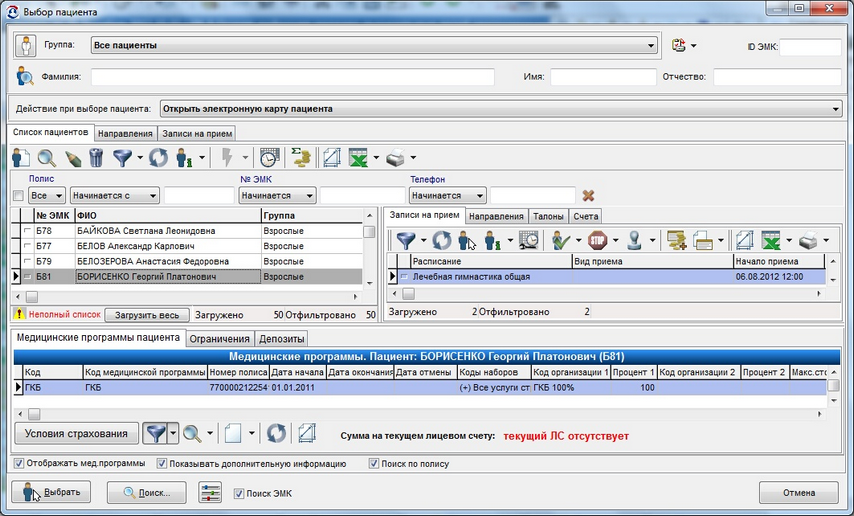The height and width of the screenshot is (516, 854).
Task: Click the green checkmark patient icon in appointments toolbar
Action: (x=560, y=240)
